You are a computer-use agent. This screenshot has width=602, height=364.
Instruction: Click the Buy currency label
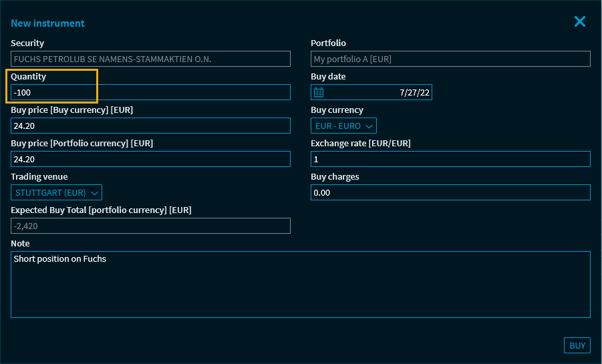pyautogui.click(x=337, y=110)
